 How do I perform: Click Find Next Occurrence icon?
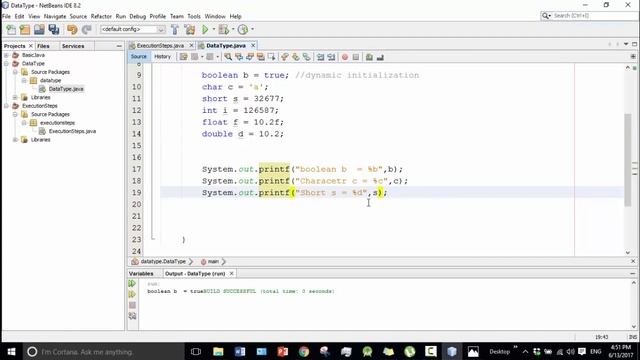point(250,57)
